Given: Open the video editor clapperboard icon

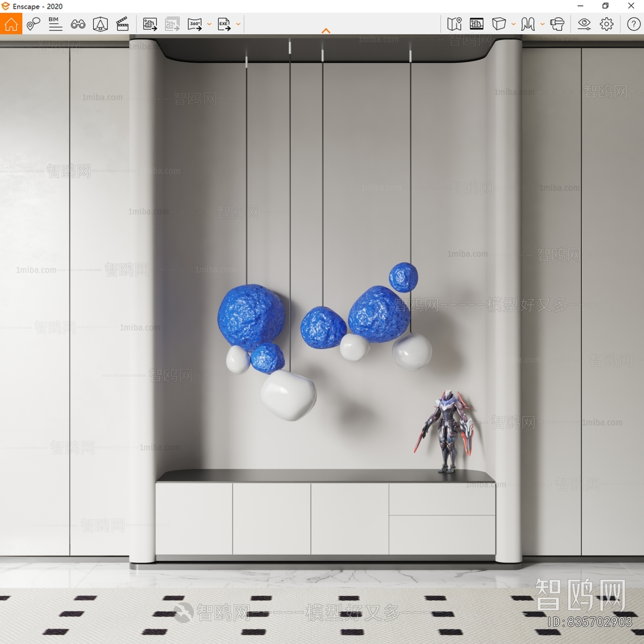Looking at the screenshot, I should (122, 24).
